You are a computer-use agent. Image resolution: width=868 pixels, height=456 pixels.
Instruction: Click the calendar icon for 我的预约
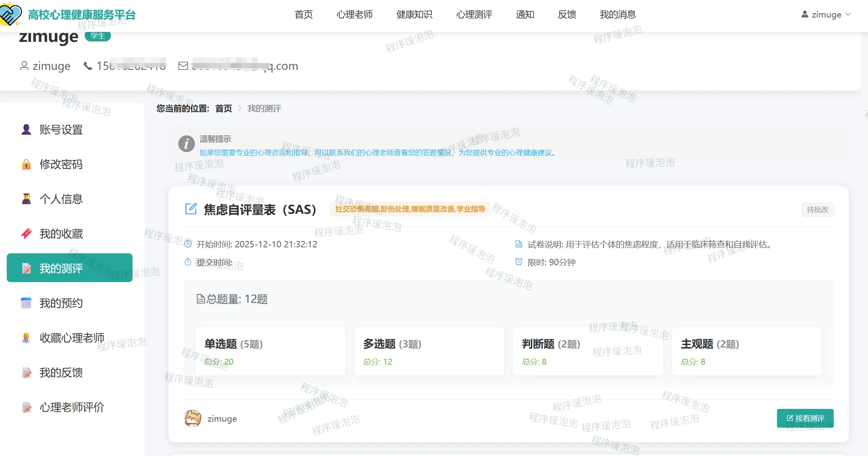point(26,303)
